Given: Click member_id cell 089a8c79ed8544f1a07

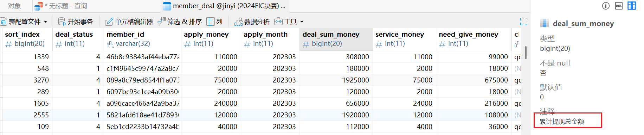Looking at the screenshot, I should pyautogui.click(x=142, y=80).
